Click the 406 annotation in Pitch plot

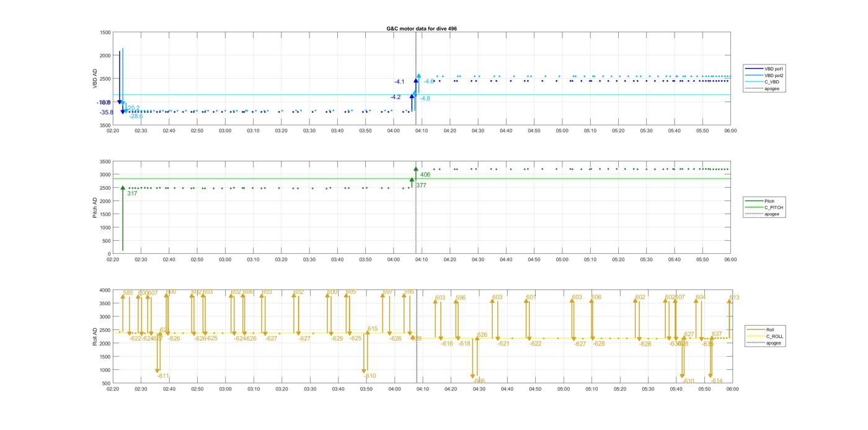425,175
